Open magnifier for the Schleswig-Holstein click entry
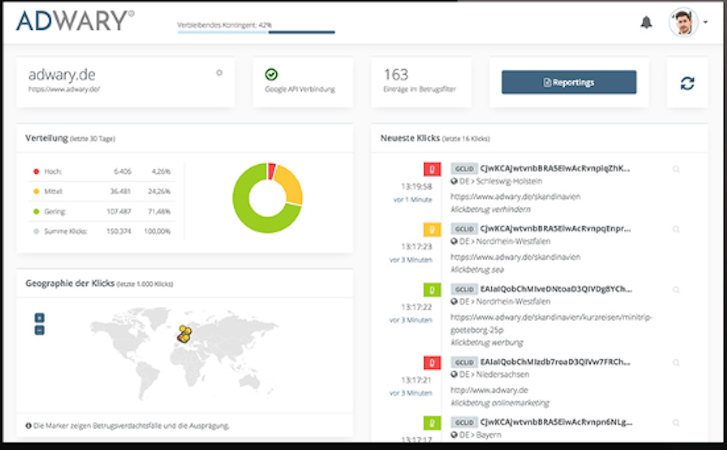727x450 pixels. pyautogui.click(x=676, y=169)
